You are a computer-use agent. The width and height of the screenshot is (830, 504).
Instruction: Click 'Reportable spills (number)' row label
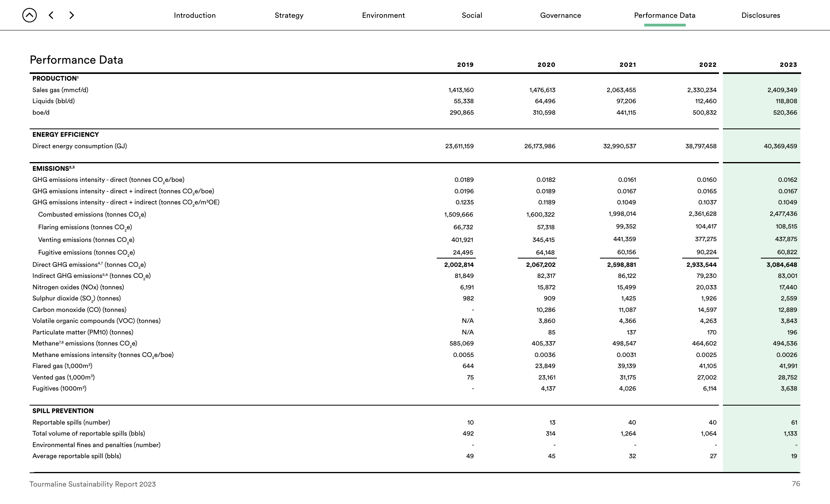(71, 423)
